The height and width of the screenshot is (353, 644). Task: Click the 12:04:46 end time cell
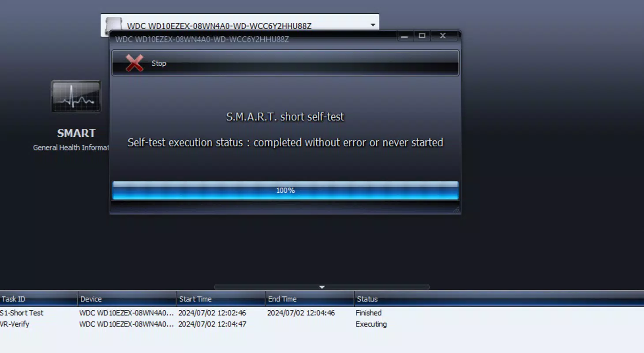[301, 313]
